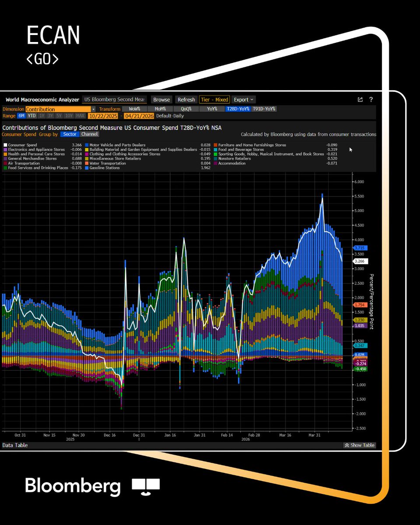Click the US Bloomberg Second Measure search field
Viewport: 420px width, 525px height.
click(115, 100)
